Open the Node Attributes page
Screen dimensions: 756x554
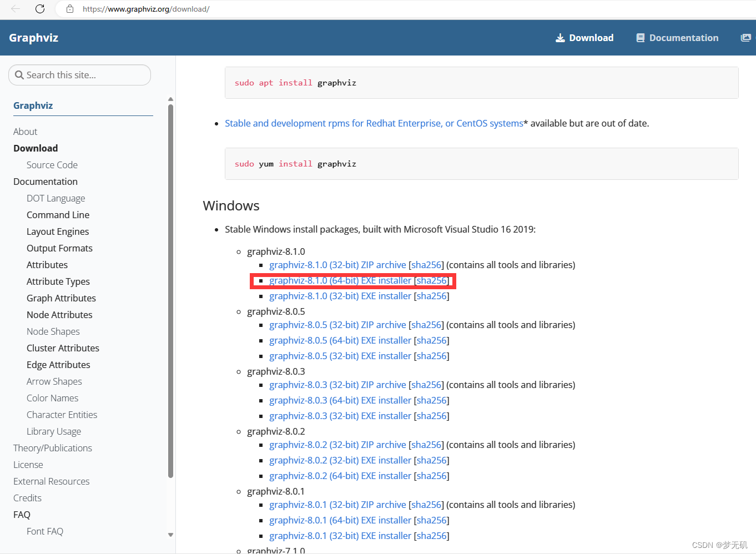pos(60,315)
